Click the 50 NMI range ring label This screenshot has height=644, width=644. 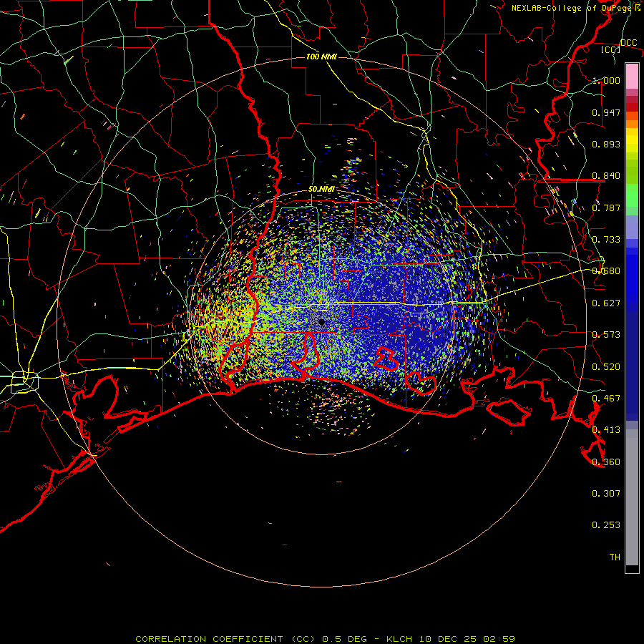321,190
